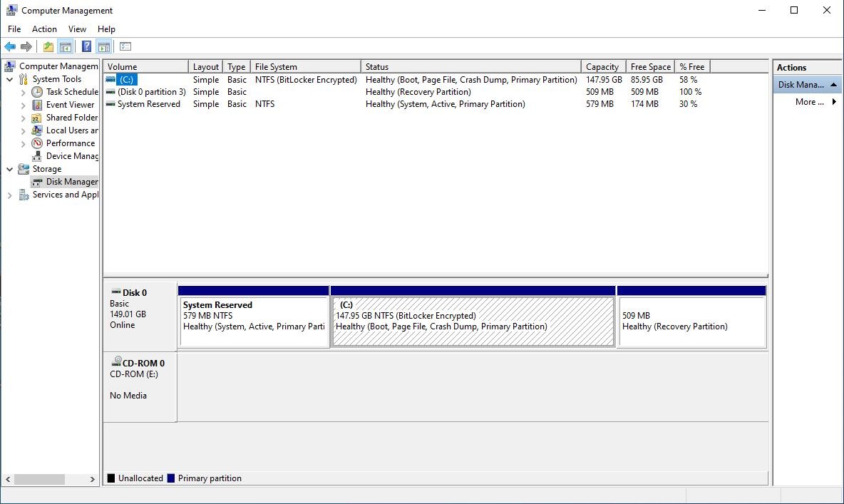The height and width of the screenshot is (504, 844).
Task: Click the Up One Level folder icon
Action: tap(48, 47)
